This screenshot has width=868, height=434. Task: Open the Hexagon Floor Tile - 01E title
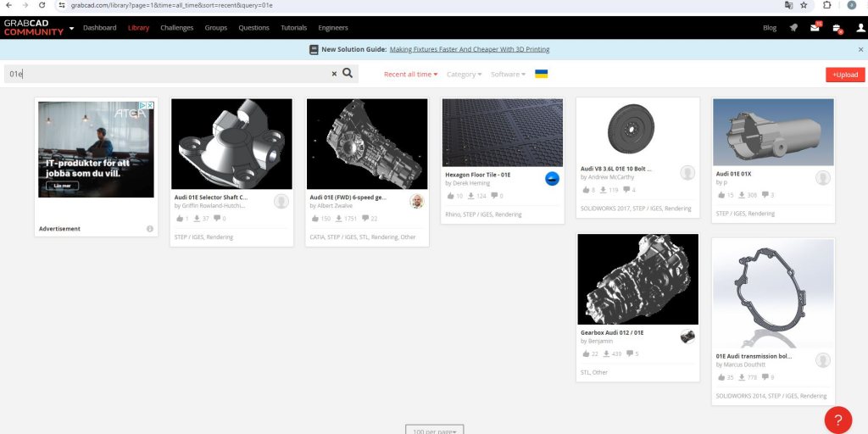[478, 175]
